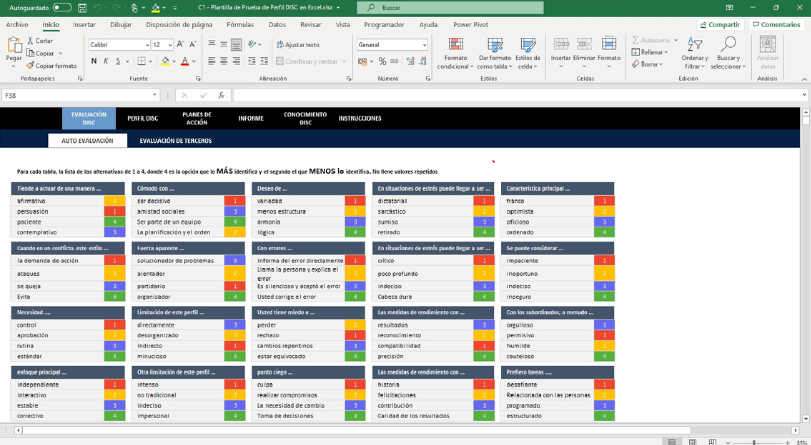Screen dimensions: 811x445
Task: Open the underline style dropdown arrow
Action: point(127,61)
